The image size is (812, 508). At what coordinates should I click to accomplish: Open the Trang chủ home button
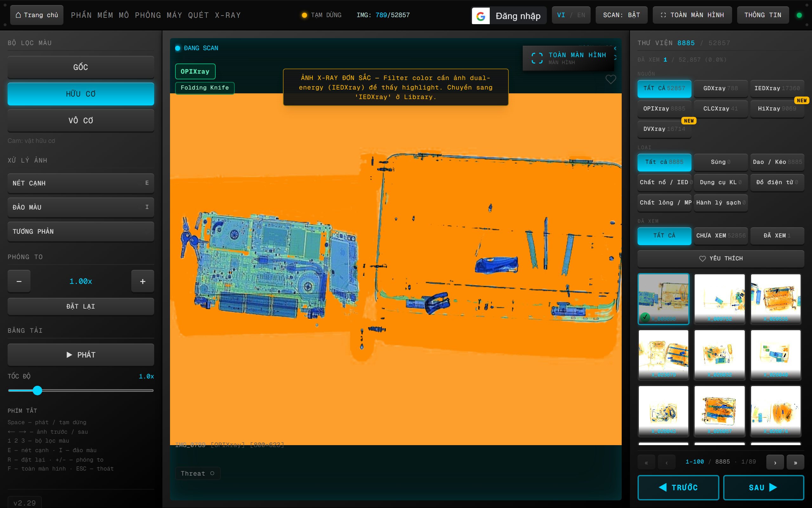(x=36, y=15)
